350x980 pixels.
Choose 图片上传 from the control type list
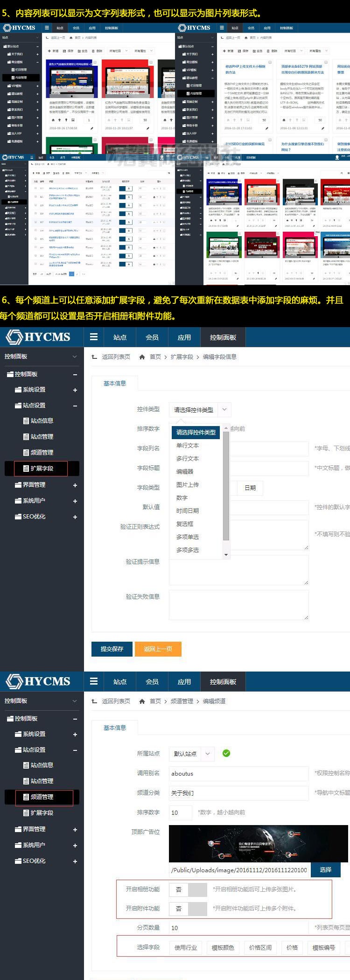[x=188, y=485]
